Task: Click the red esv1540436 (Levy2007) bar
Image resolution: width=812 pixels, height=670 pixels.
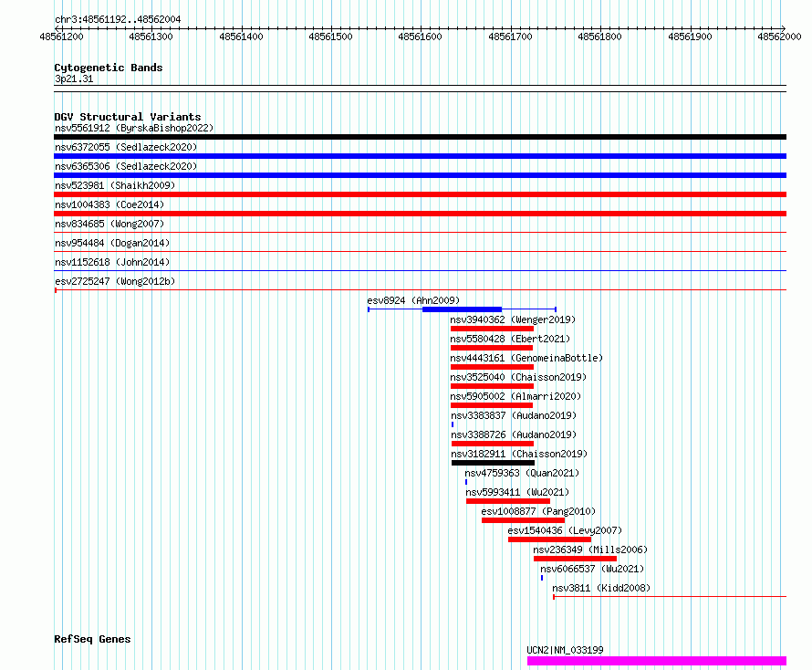Action: 549,539
